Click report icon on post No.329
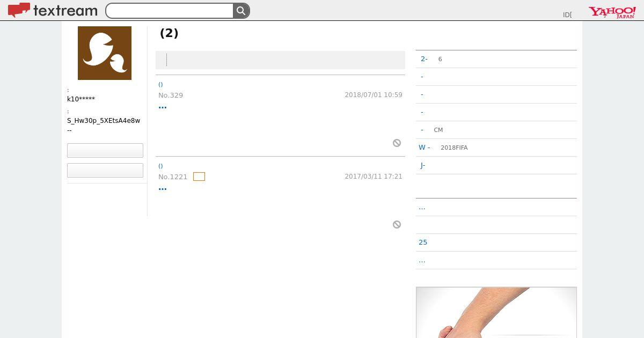Screen dimensions: 644x338 tap(397, 143)
